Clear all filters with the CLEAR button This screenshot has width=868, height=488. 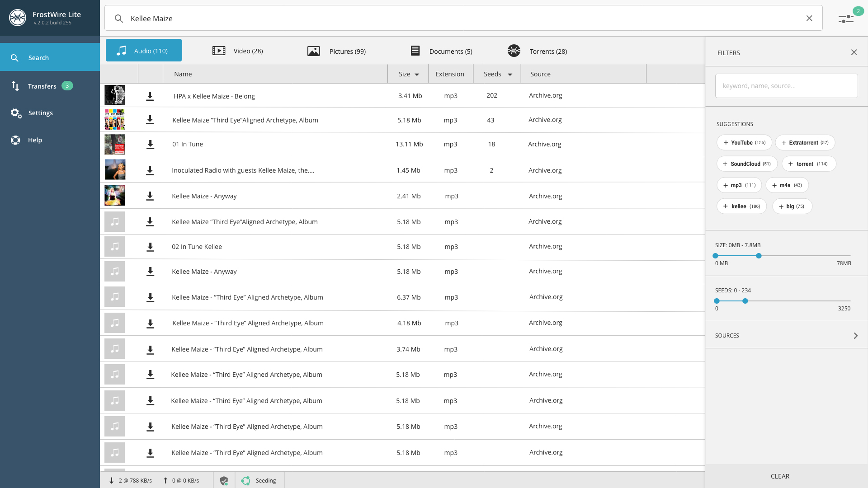(x=787, y=476)
